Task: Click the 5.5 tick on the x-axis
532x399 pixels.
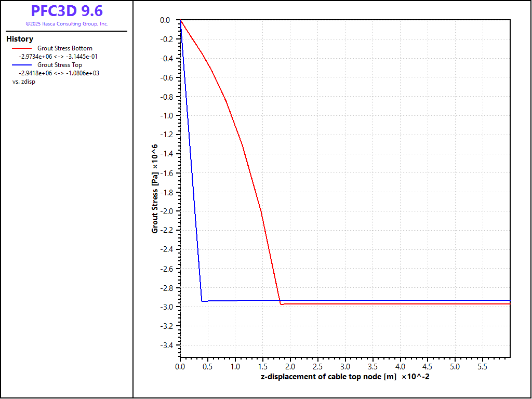Action: pyautogui.click(x=482, y=366)
